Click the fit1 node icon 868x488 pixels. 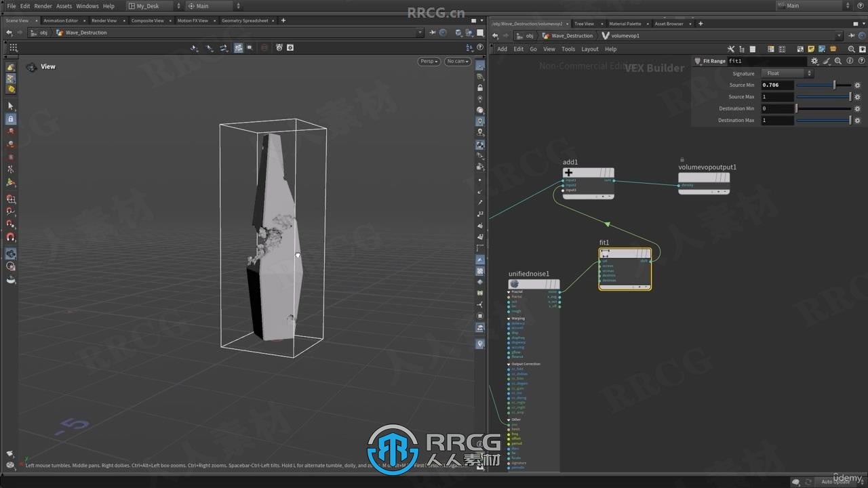tap(605, 253)
